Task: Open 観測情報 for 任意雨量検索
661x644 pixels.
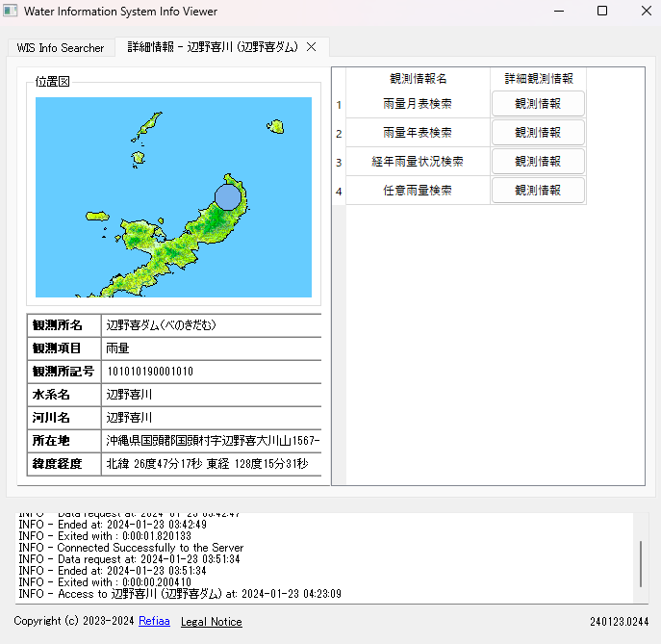Action: pos(538,191)
